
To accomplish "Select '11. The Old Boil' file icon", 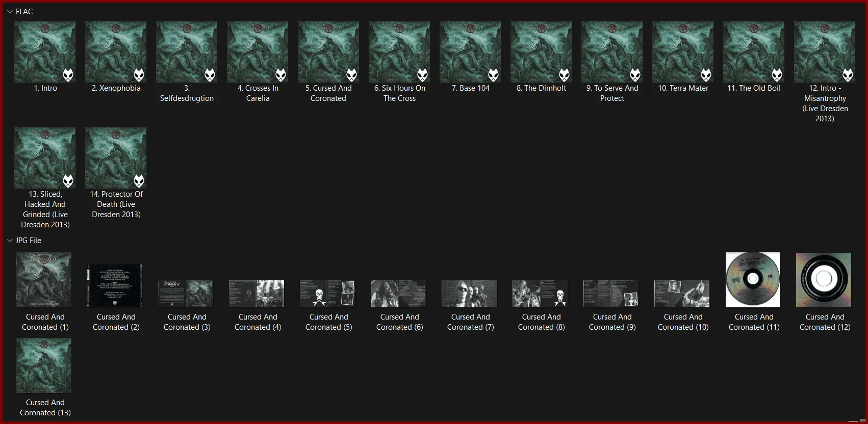I will pos(754,52).
